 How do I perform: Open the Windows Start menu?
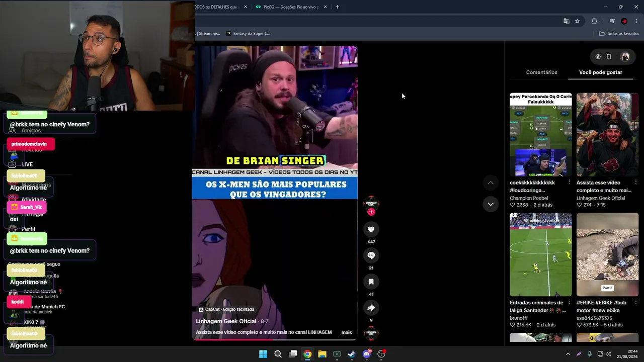pos(263,354)
